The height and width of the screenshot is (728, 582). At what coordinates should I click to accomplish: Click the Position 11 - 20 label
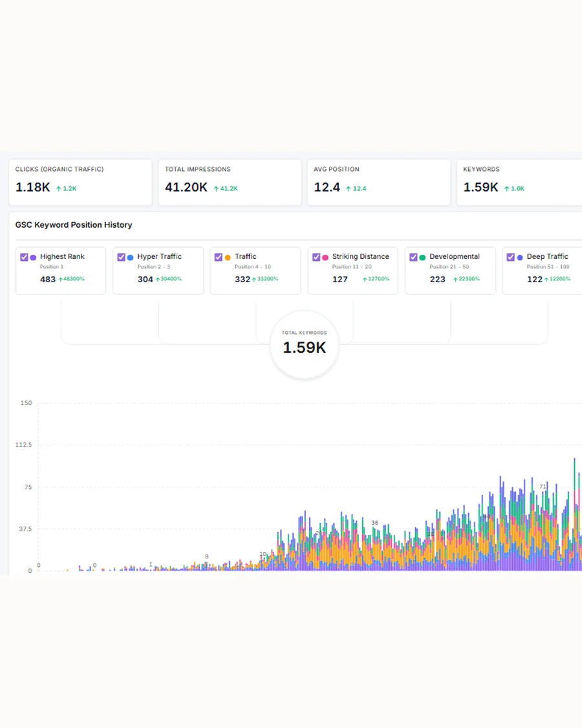tap(352, 267)
